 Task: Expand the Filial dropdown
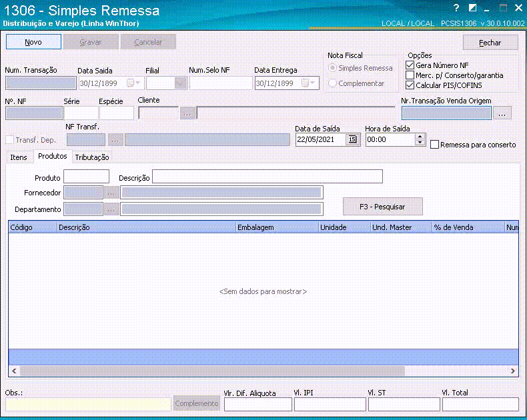180,83
